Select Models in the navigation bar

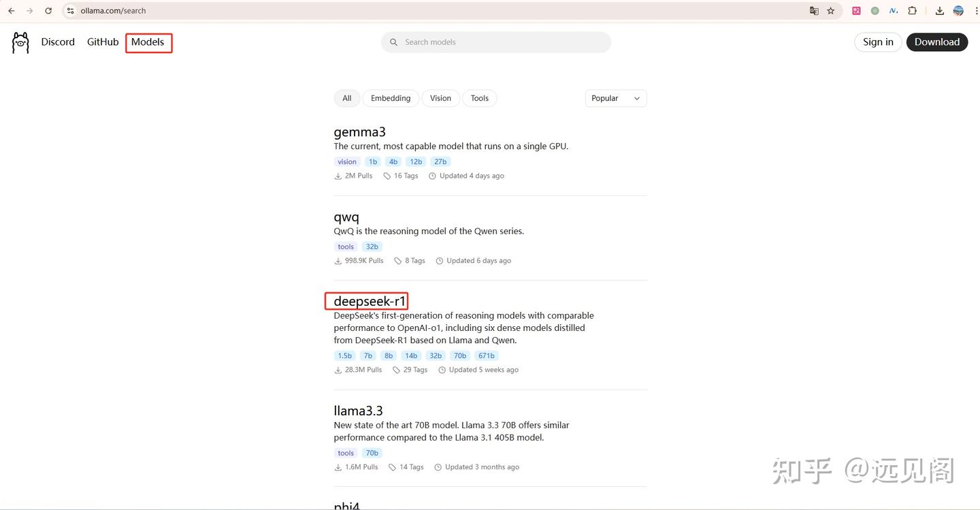147,42
